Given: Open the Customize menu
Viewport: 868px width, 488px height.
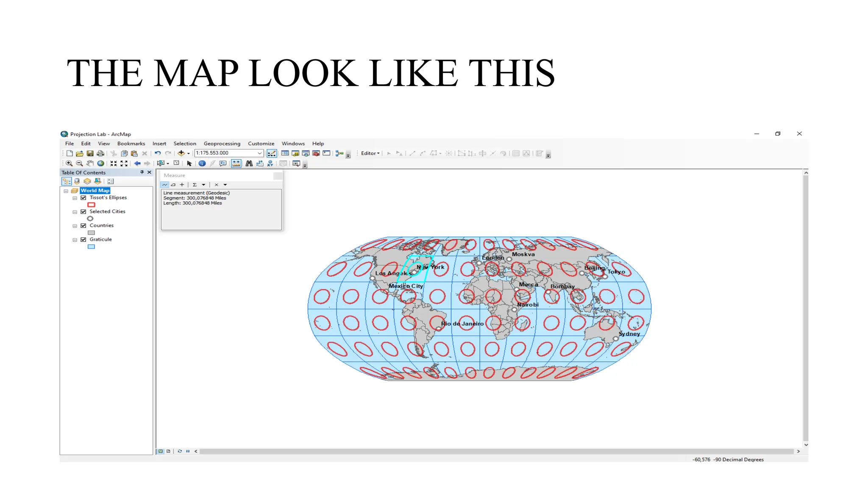Looking at the screenshot, I should click(x=261, y=144).
